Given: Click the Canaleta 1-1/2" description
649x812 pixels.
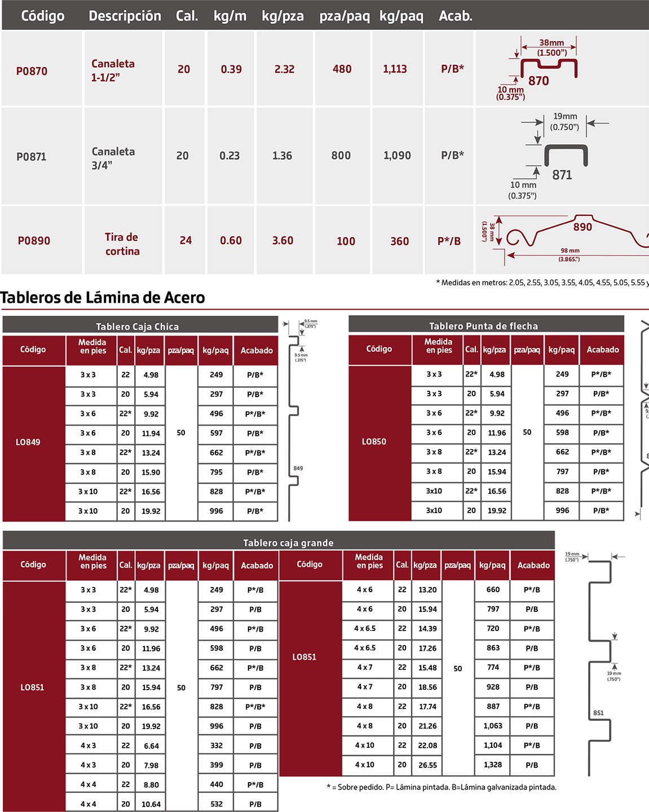Looking at the screenshot, I should [x=113, y=70].
